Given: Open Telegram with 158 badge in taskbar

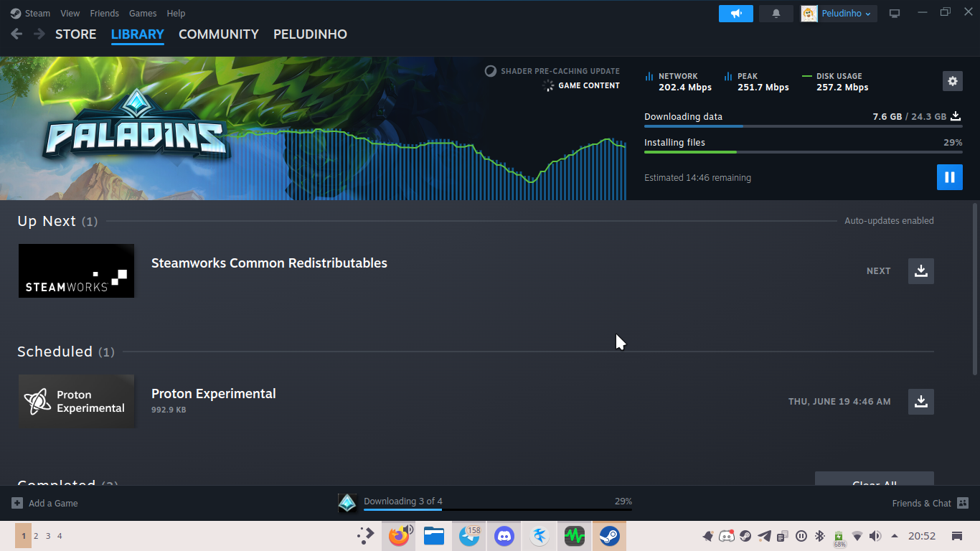Looking at the screenshot, I should (x=469, y=536).
